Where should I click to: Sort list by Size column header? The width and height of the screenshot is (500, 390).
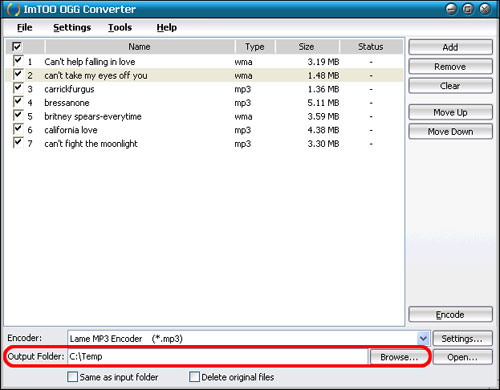[x=307, y=47]
